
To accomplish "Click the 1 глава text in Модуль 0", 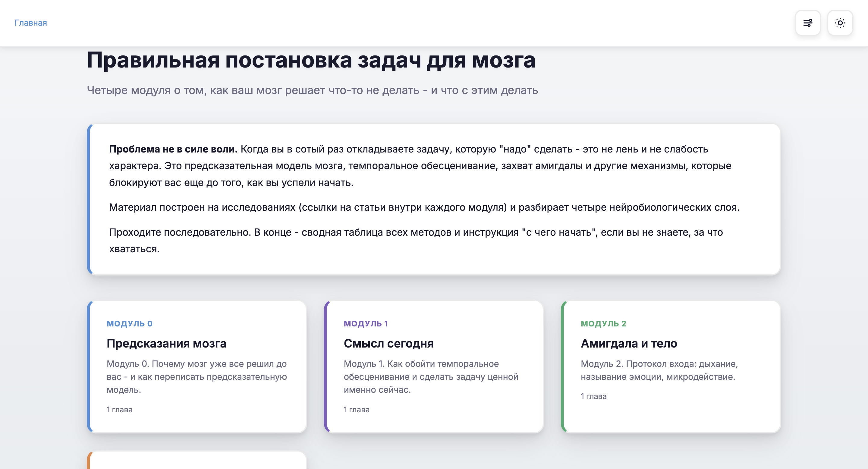I will (x=120, y=410).
